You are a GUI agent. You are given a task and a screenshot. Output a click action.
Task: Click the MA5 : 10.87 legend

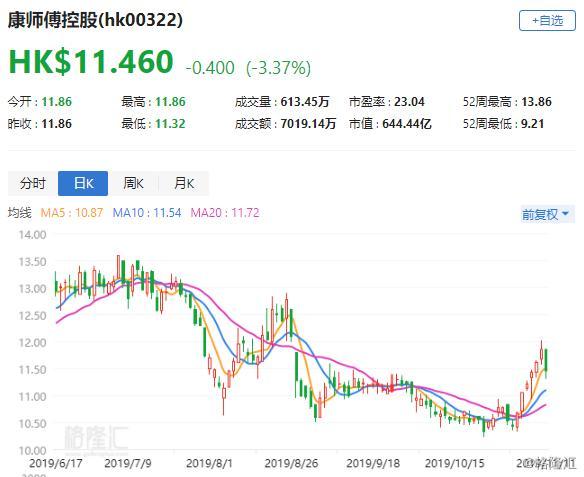(x=72, y=213)
